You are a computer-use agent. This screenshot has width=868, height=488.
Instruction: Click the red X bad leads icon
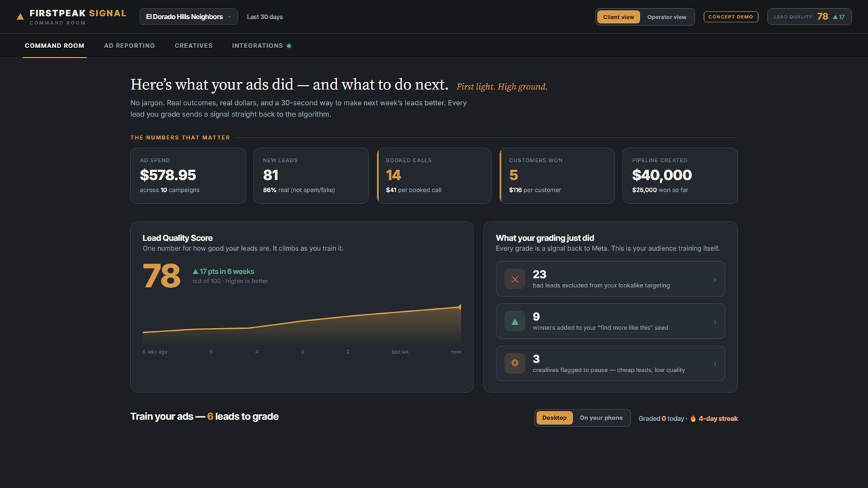tap(515, 279)
